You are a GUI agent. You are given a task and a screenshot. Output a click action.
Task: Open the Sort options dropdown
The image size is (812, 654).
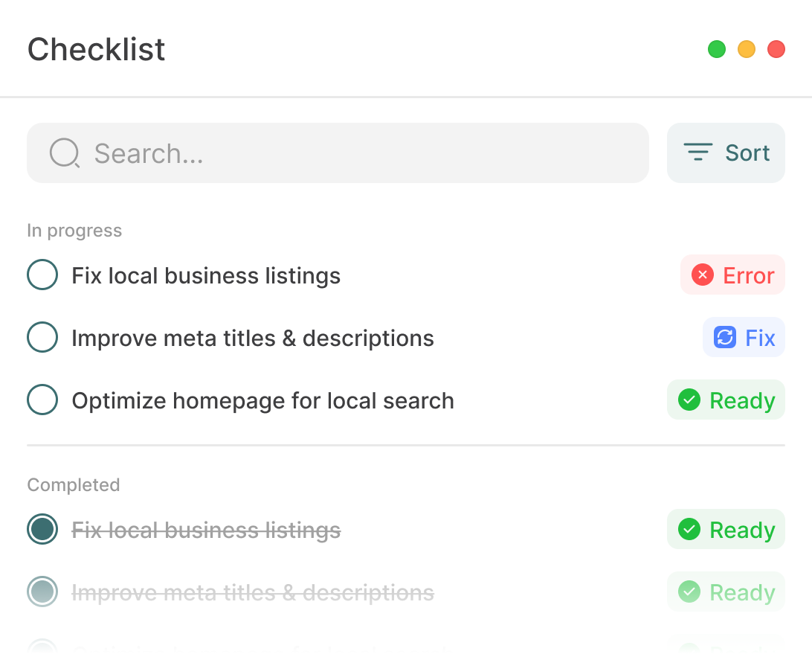[726, 153]
